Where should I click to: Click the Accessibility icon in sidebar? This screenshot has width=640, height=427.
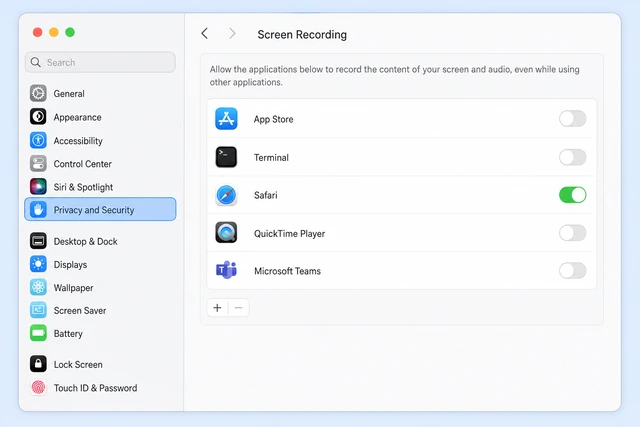(38, 140)
